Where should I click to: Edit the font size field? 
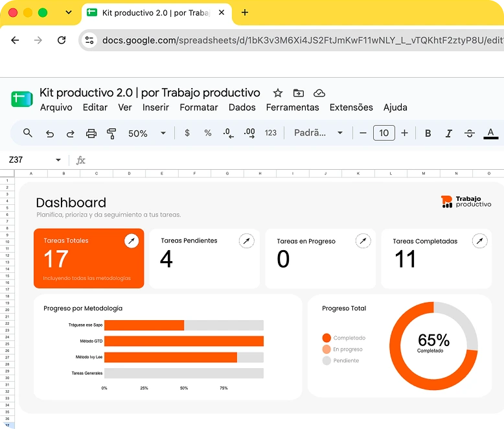pyautogui.click(x=384, y=133)
